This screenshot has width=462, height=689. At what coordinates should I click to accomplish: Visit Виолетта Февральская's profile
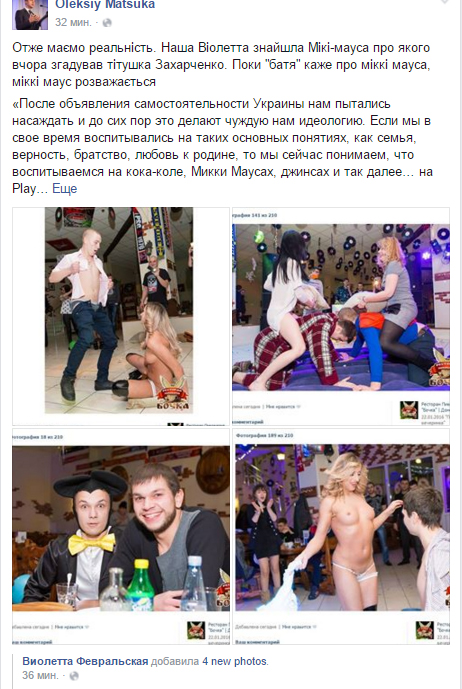point(85,661)
